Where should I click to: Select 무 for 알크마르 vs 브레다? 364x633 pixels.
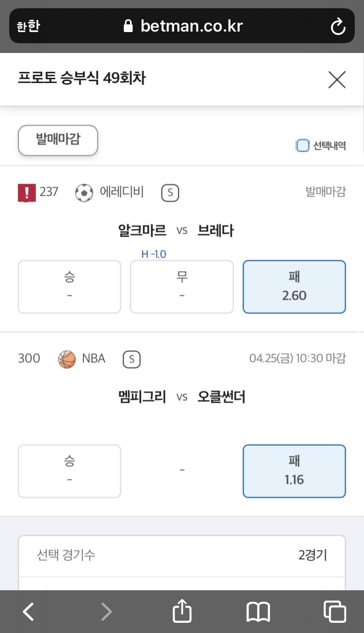[182, 287]
